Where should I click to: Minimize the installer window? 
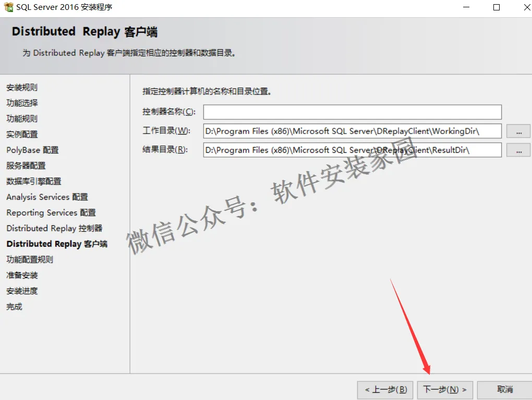coord(466,7)
